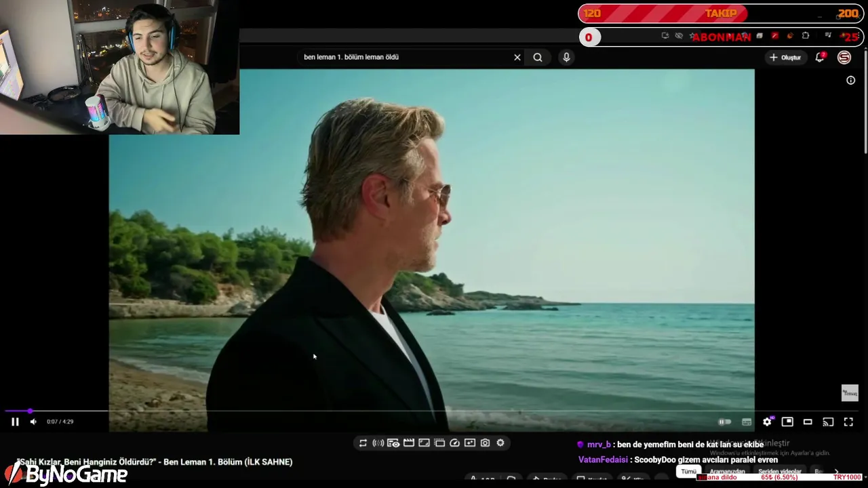The height and width of the screenshot is (488, 868).
Task: Click the channel watermark on the video
Action: (x=850, y=393)
